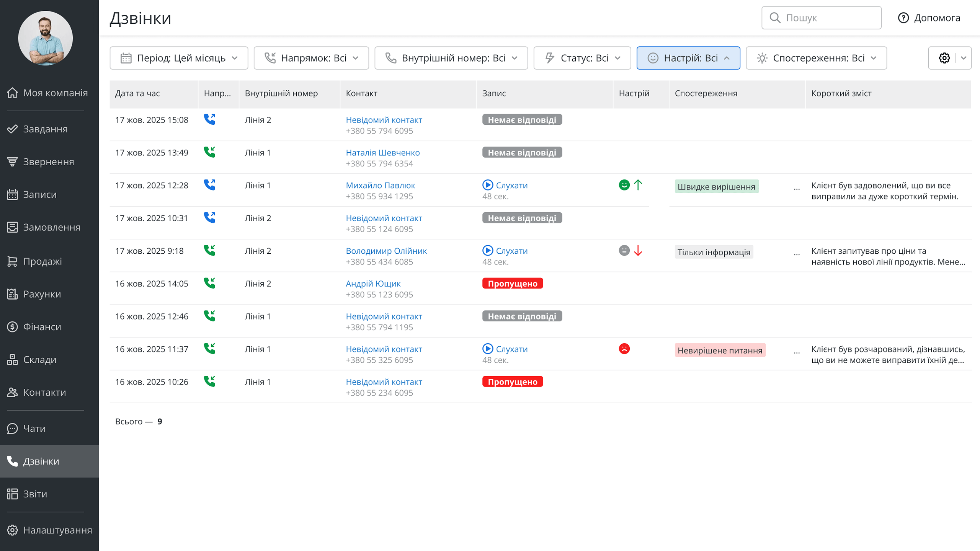Click the gray neutral mood face icon
This screenshot has width=980, height=551.
coord(624,251)
